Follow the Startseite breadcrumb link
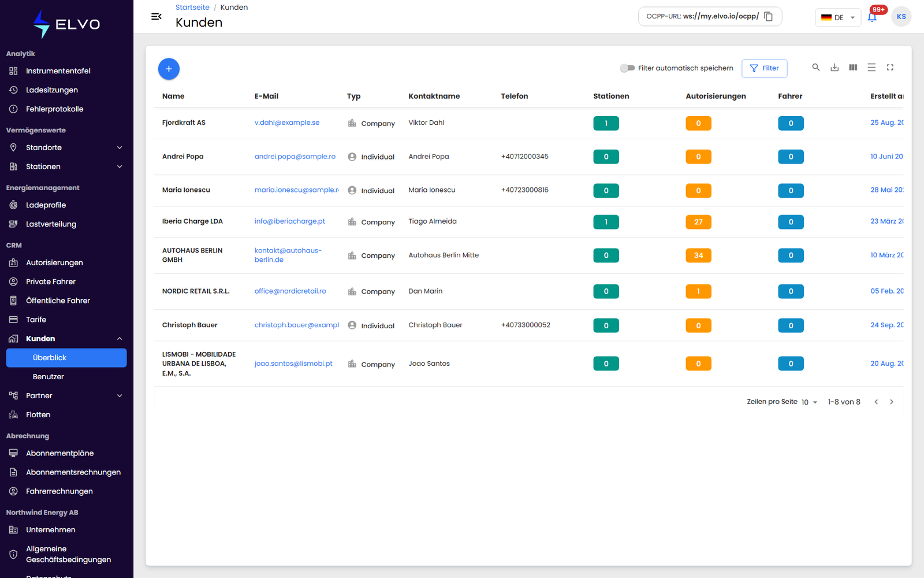 [192, 8]
